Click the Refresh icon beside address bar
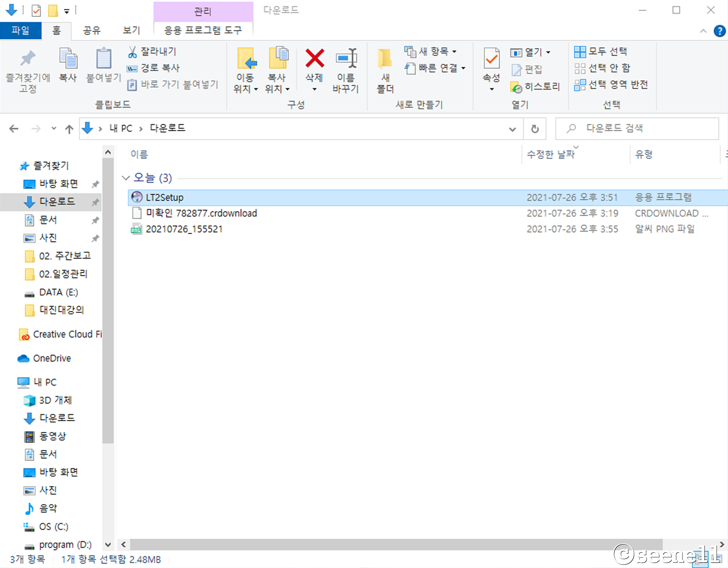 point(535,129)
